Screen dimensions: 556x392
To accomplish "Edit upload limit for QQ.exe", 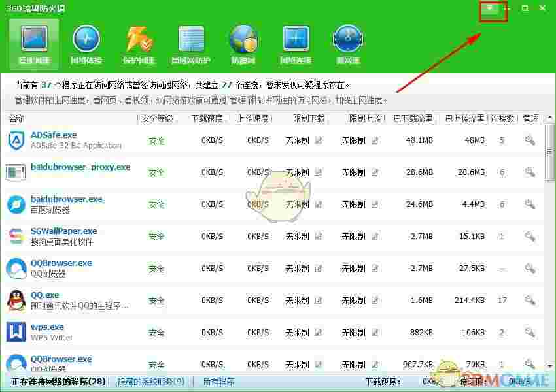I will point(374,301).
